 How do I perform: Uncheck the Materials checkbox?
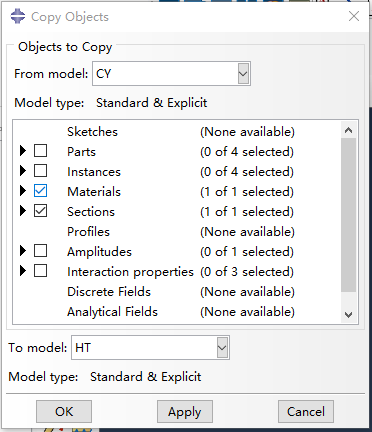(41, 191)
